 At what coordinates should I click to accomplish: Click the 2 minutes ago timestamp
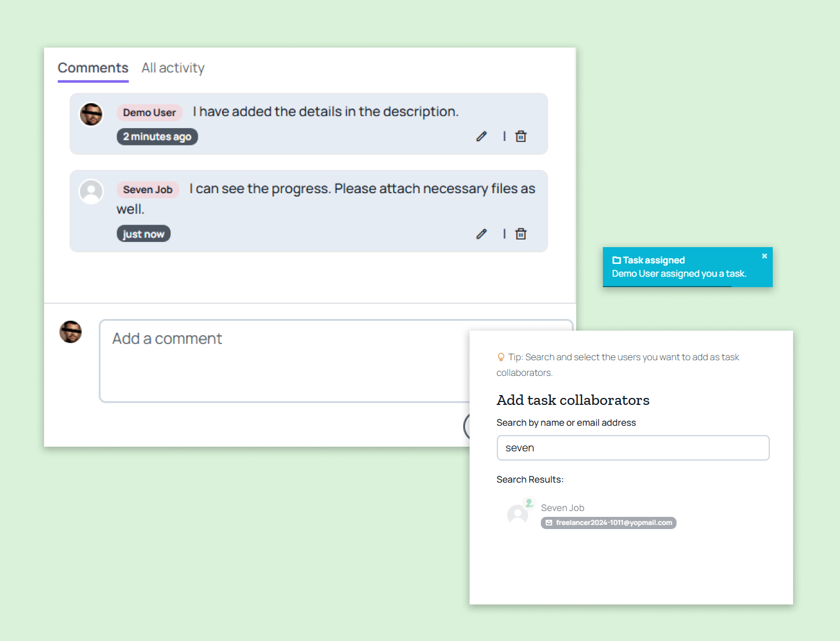pos(157,137)
